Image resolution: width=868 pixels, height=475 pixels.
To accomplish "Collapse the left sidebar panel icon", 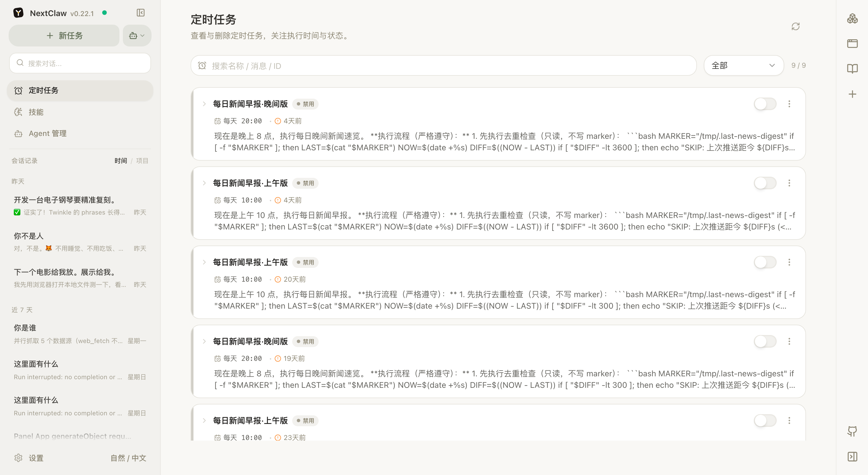I will pyautogui.click(x=141, y=13).
